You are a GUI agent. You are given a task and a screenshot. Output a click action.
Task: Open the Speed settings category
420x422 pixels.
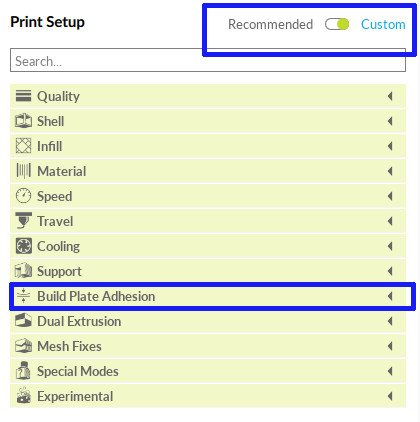208,196
